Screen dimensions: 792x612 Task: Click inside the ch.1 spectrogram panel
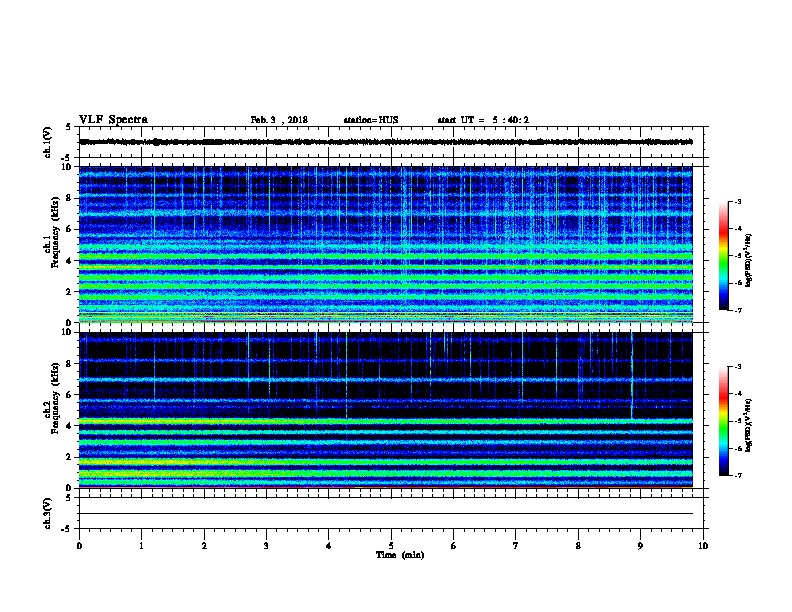[x=386, y=244]
